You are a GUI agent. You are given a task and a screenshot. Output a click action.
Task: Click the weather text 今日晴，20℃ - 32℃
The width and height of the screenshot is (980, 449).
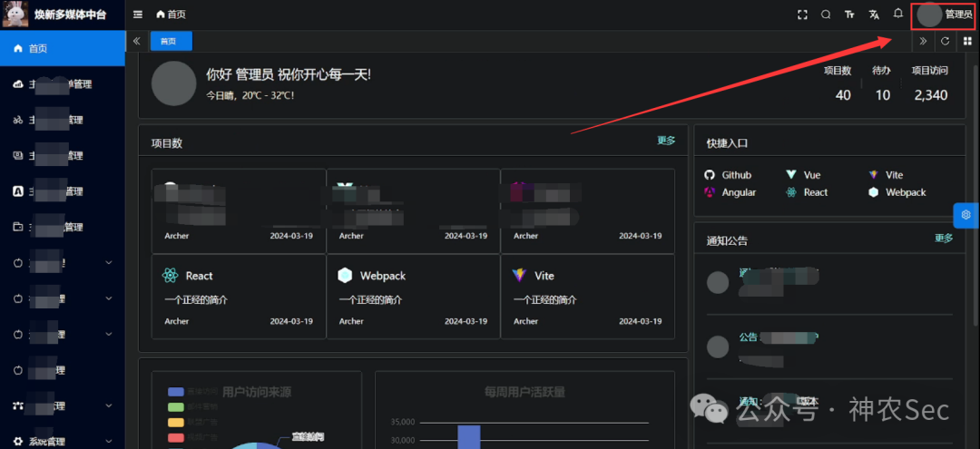click(250, 95)
